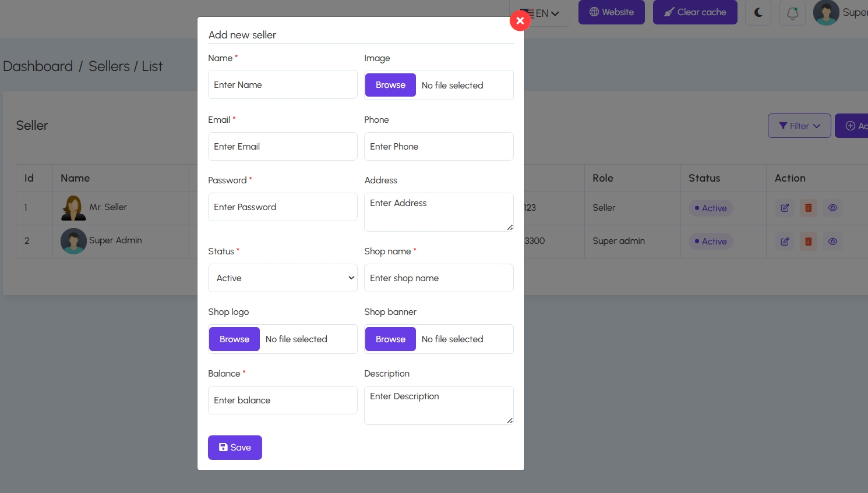Save the new seller form
Image resolution: width=868 pixels, height=493 pixels.
pos(235,448)
